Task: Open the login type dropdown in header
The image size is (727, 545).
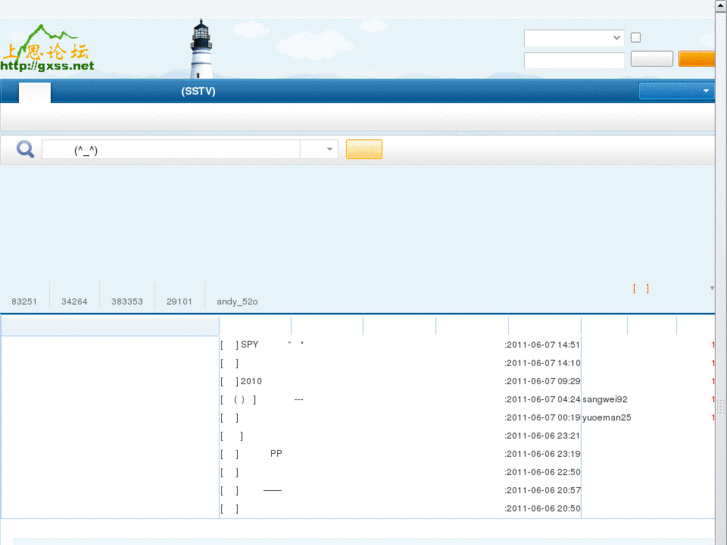Action: pos(574,38)
